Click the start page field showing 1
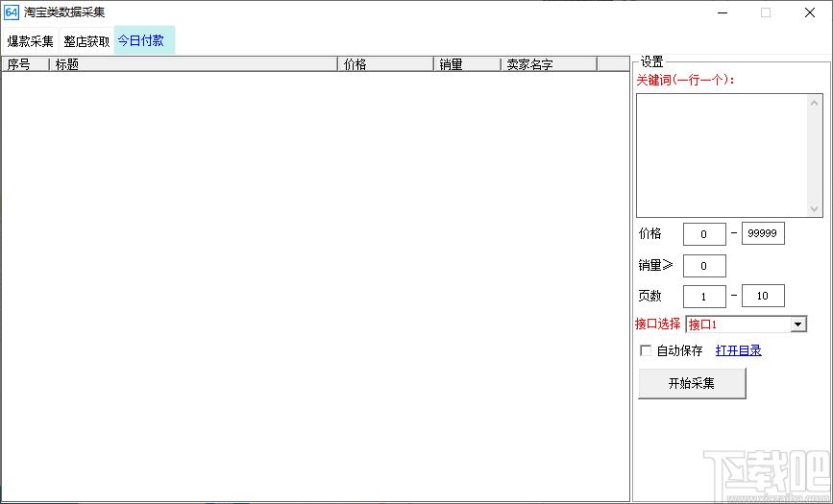Viewport: 833px width, 504px height. pyautogui.click(x=704, y=297)
